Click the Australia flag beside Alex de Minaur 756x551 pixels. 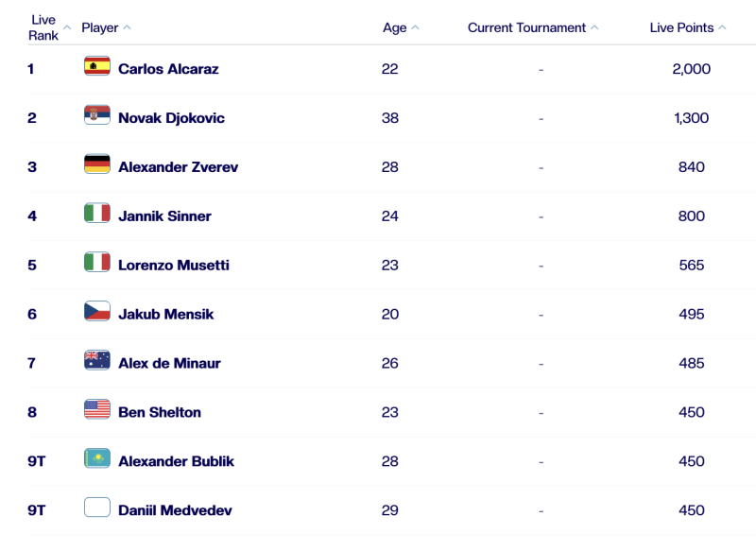coord(97,362)
